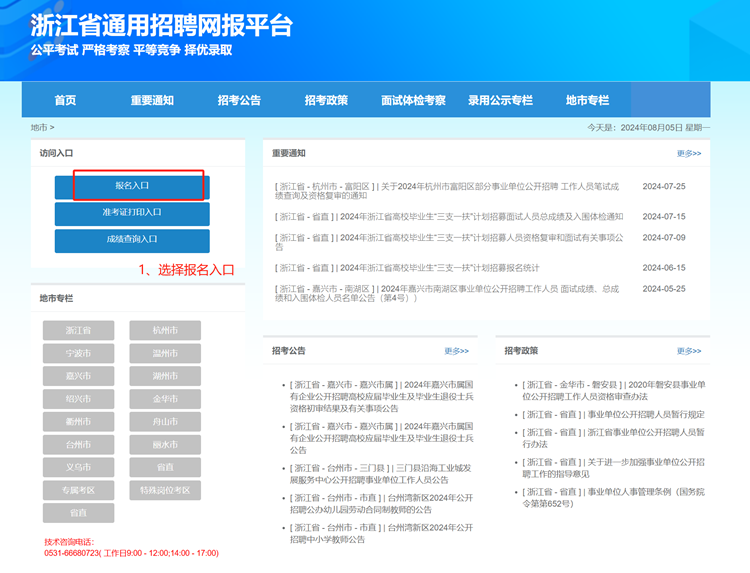Select 成绩查询入口 button
The image size is (750, 573).
[x=132, y=240]
